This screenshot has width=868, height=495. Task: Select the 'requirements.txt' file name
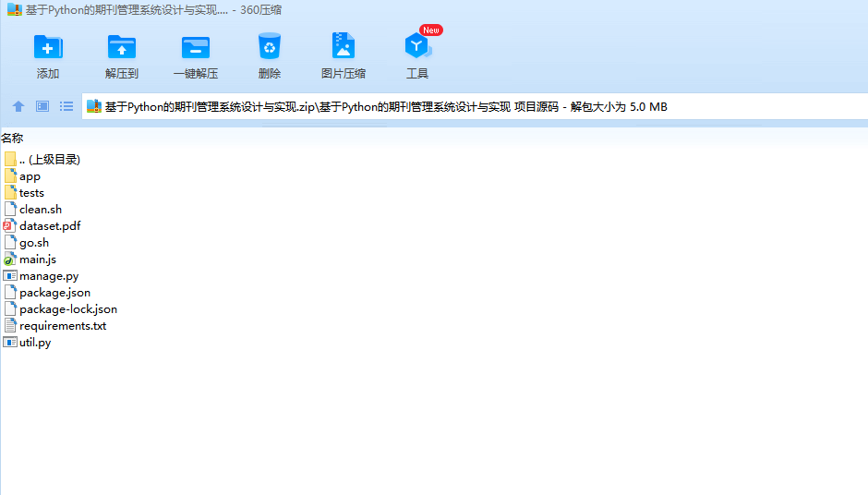tap(63, 326)
